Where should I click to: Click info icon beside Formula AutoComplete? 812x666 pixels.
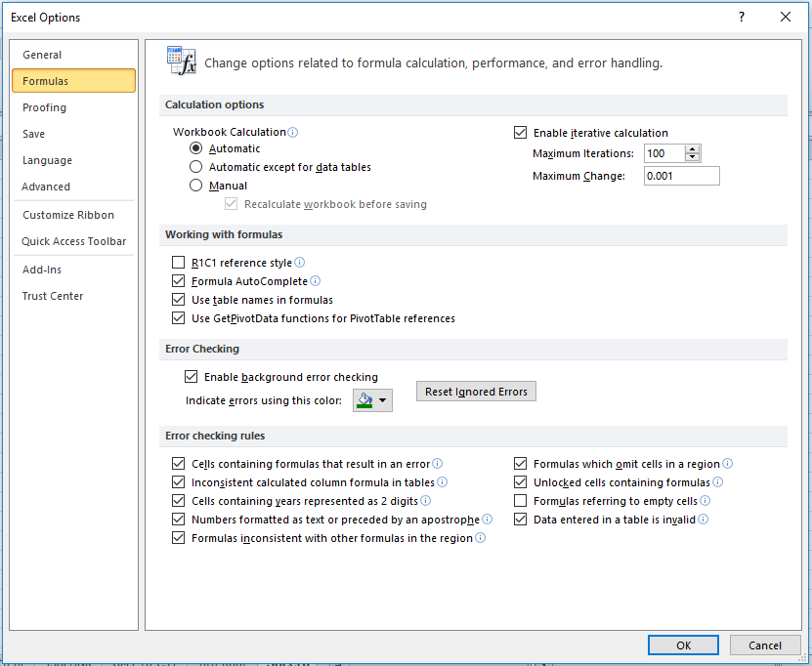click(x=315, y=281)
